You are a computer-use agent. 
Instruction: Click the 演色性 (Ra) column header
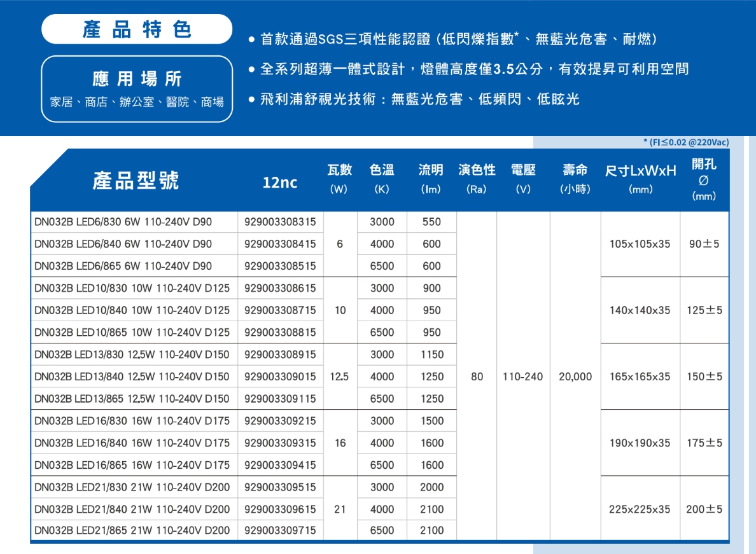coord(477,179)
